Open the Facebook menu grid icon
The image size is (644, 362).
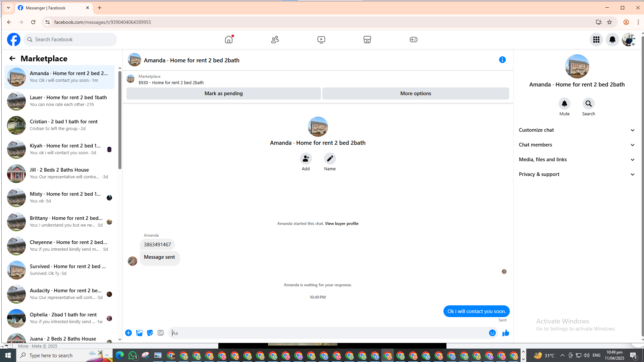596,40
